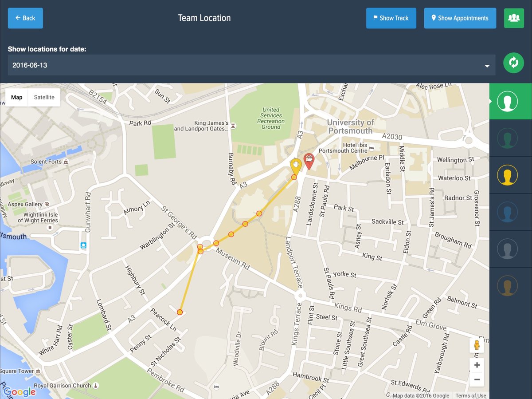This screenshot has width=532, height=399.
Task: Select the yellow team member avatar
Action: tap(508, 175)
